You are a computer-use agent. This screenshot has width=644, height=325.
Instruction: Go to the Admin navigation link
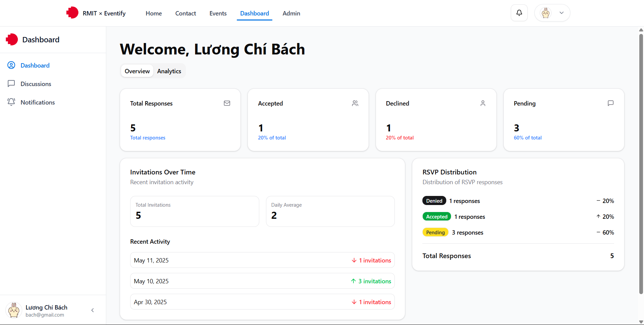(291, 13)
